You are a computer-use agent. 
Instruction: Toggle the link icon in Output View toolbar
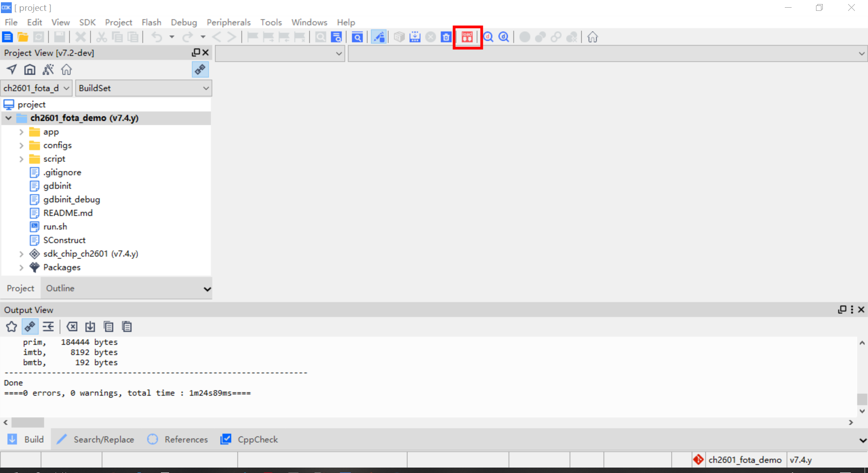point(30,326)
